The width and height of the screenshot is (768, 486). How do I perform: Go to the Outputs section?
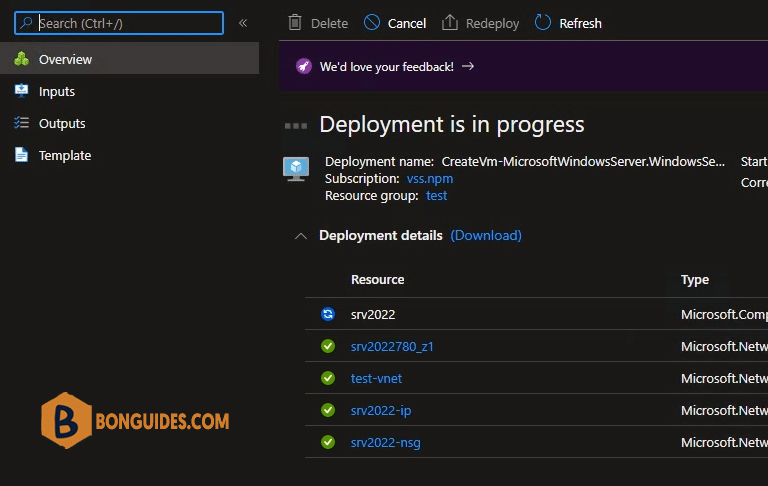click(61, 123)
